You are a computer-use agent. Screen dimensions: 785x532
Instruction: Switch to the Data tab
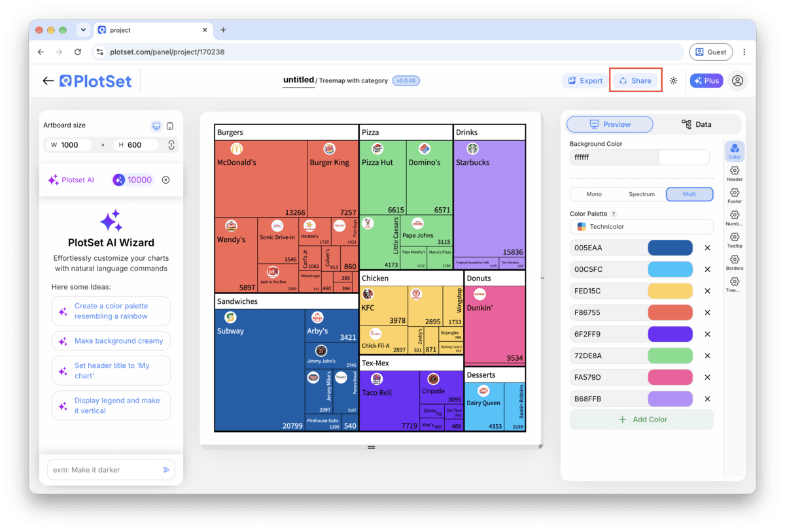point(697,124)
